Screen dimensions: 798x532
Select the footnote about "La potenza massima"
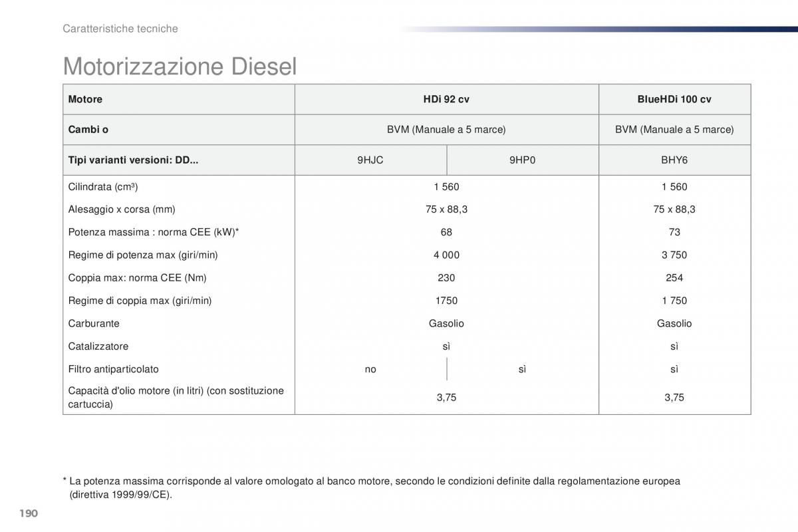point(372,487)
